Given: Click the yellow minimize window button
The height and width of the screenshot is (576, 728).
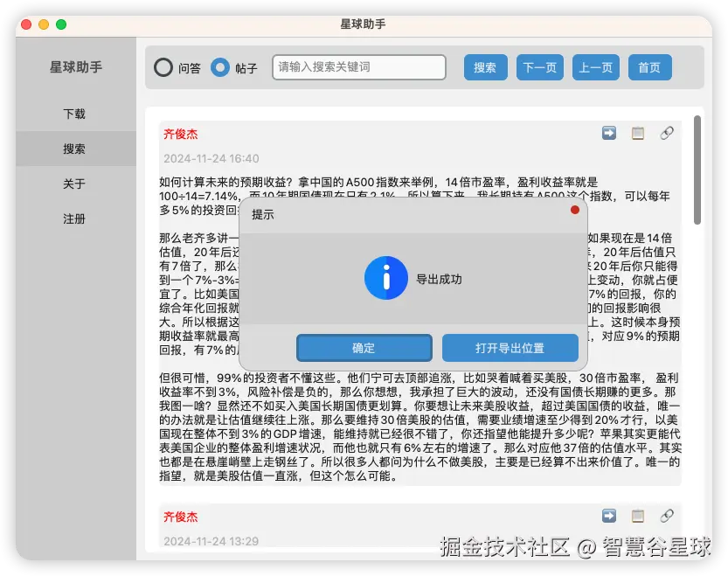Looking at the screenshot, I should coord(44,24).
